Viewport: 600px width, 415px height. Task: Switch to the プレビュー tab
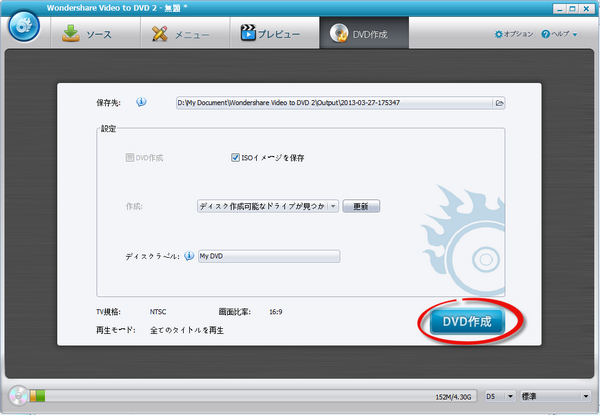pyautogui.click(x=275, y=34)
